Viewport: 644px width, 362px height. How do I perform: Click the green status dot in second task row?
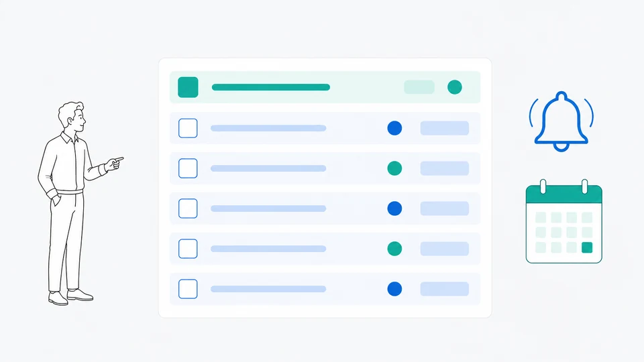(394, 168)
